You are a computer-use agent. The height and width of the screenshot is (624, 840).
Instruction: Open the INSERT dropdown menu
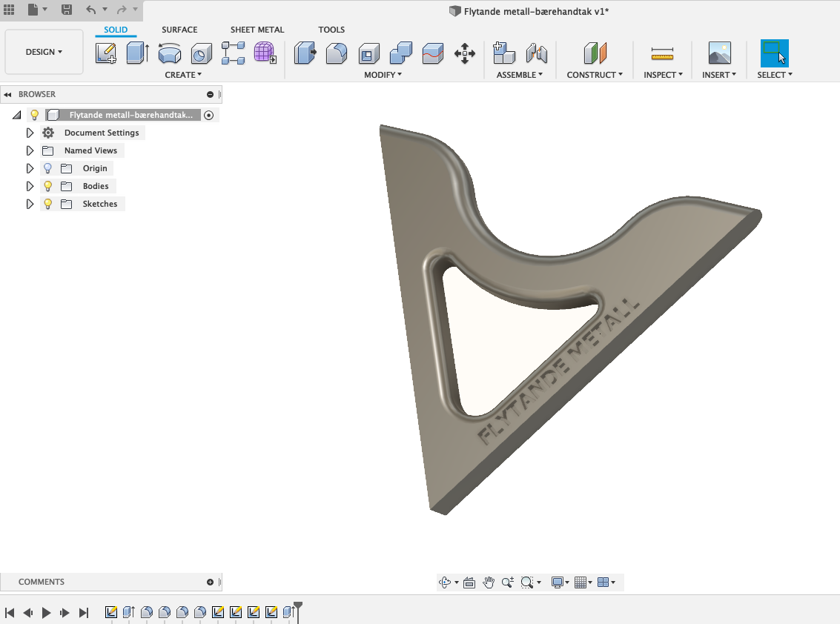tap(719, 75)
